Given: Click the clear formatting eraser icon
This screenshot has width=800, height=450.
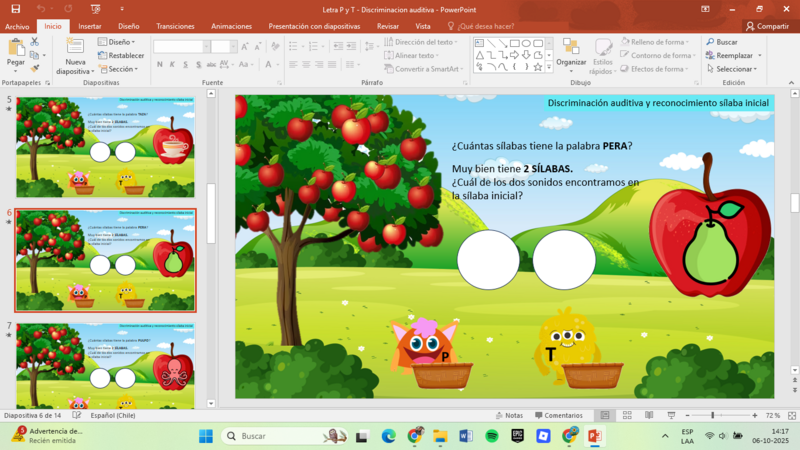Looking at the screenshot, I should [276, 47].
